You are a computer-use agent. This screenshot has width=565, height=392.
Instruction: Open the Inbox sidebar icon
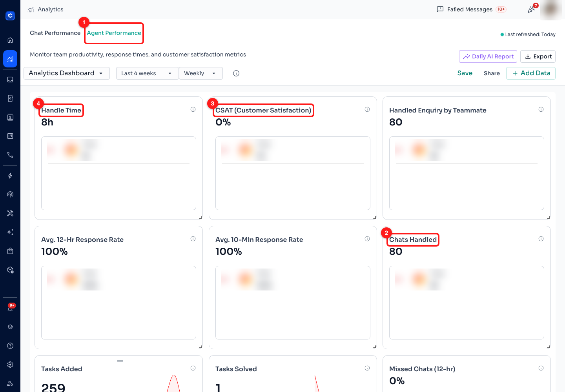pos(10,80)
